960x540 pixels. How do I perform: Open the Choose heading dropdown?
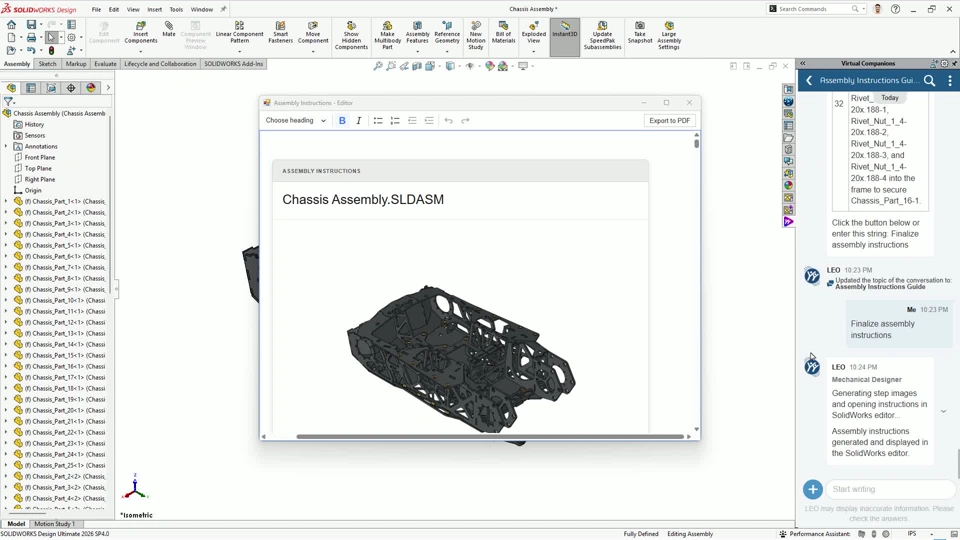(296, 121)
